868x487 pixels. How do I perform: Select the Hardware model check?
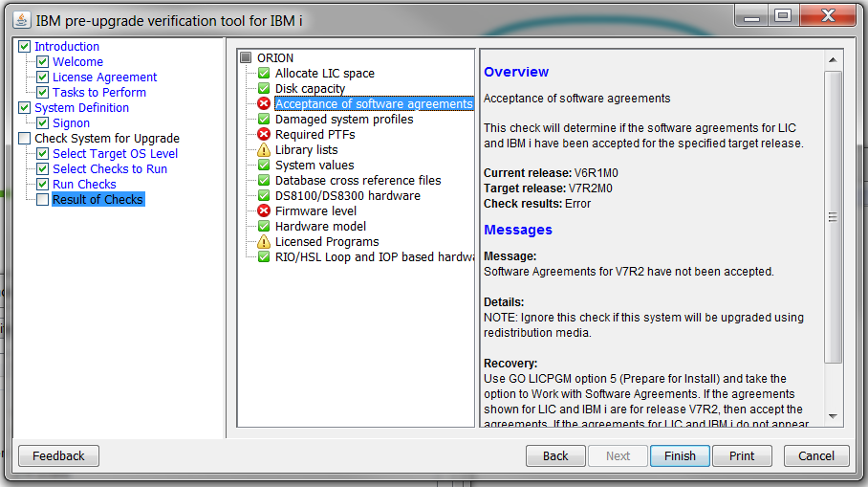320,226
